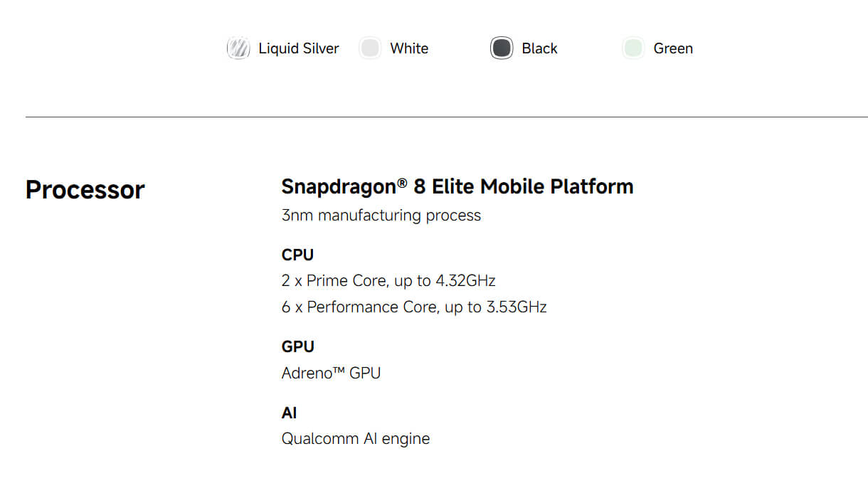Click the 3nm manufacturing process text
Viewport: 868px width, 498px height.
pyautogui.click(x=381, y=216)
